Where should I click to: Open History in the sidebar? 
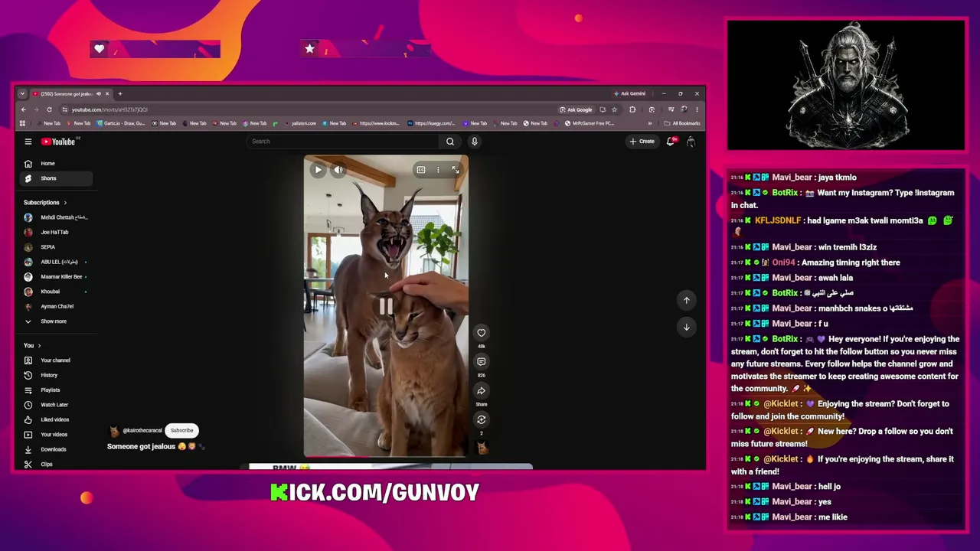[x=56, y=375]
